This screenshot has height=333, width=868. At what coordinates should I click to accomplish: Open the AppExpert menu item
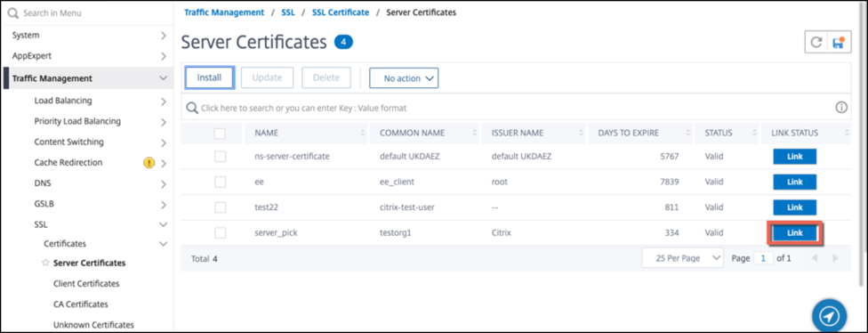coord(31,56)
